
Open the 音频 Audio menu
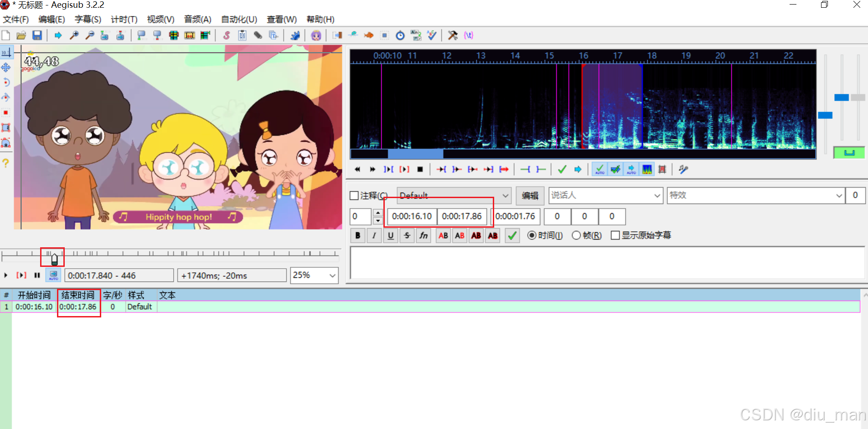pyautogui.click(x=197, y=20)
